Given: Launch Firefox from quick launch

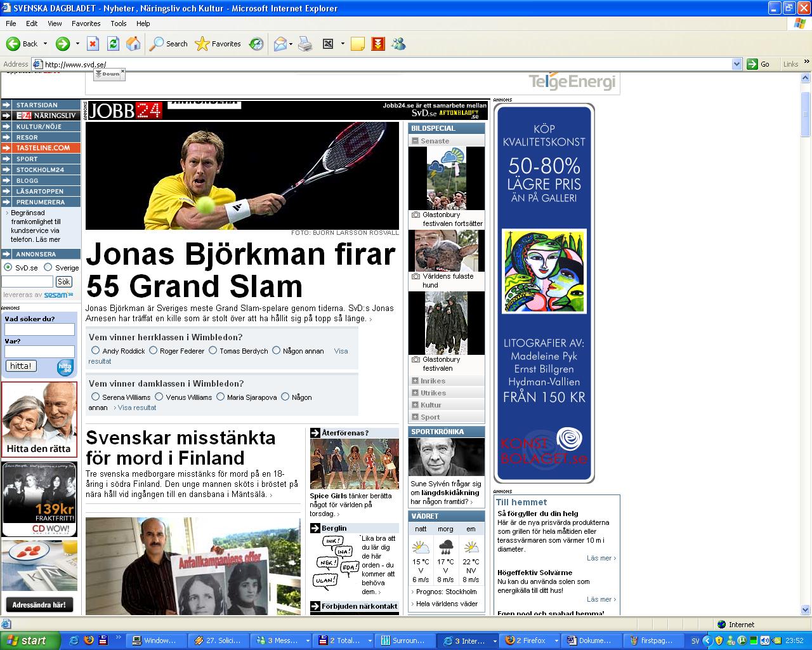Looking at the screenshot, I should [x=88, y=640].
